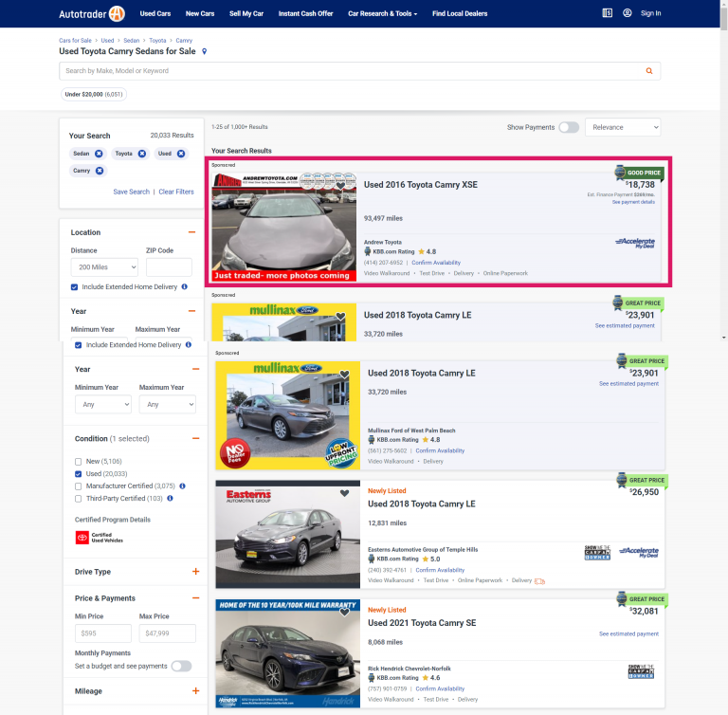Open Car Research & Tools menu

[x=383, y=13]
